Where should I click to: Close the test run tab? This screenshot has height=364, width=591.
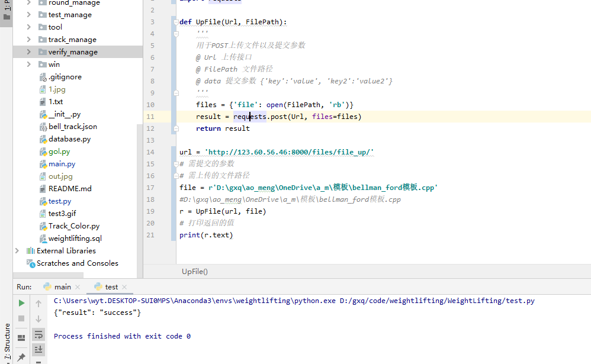[x=125, y=287]
